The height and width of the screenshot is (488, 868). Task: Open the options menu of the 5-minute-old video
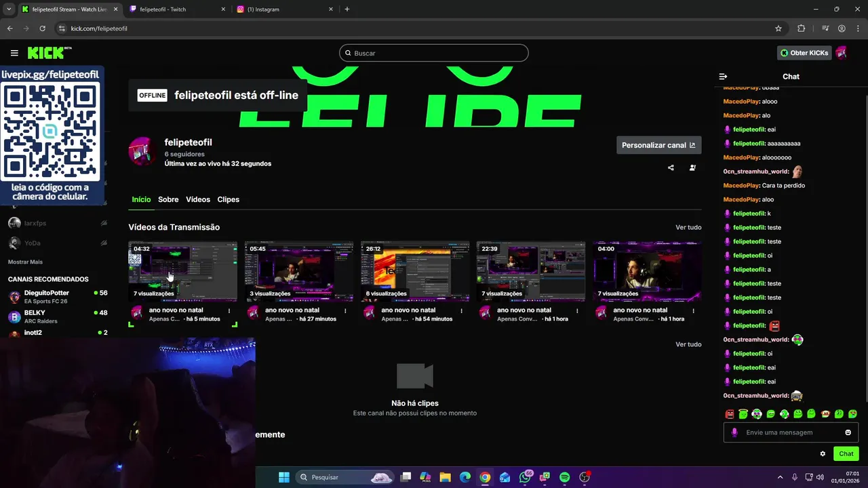click(x=229, y=310)
